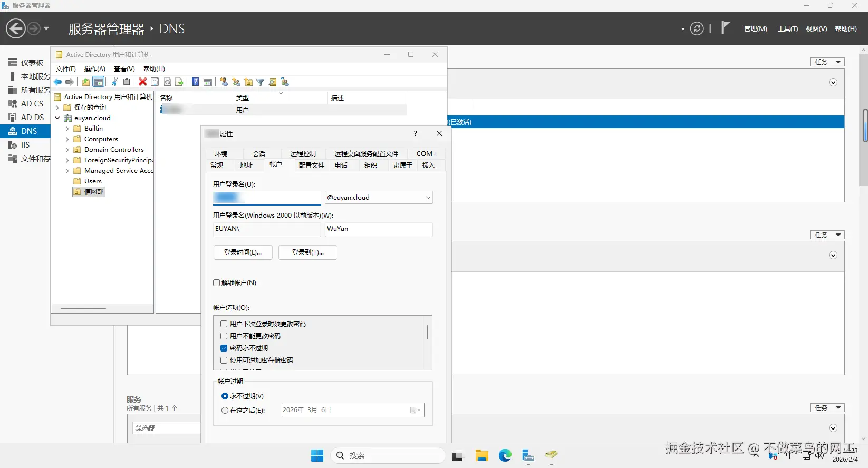Click the Server Manager refresh icon
Image resolution: width=868 pixels, height=468 pixels.
697,28
